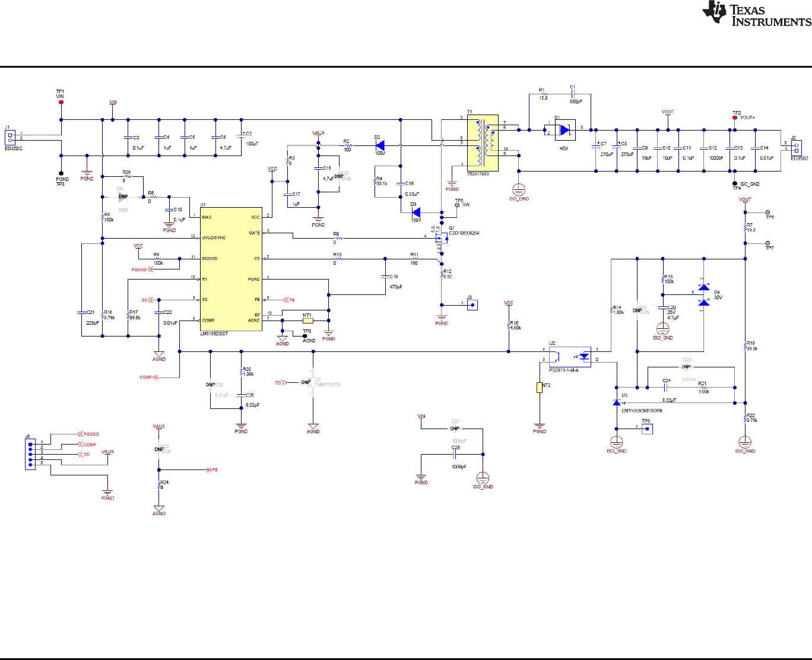Select the U2 PS2811 optocoupler

[x=569, y=357]
